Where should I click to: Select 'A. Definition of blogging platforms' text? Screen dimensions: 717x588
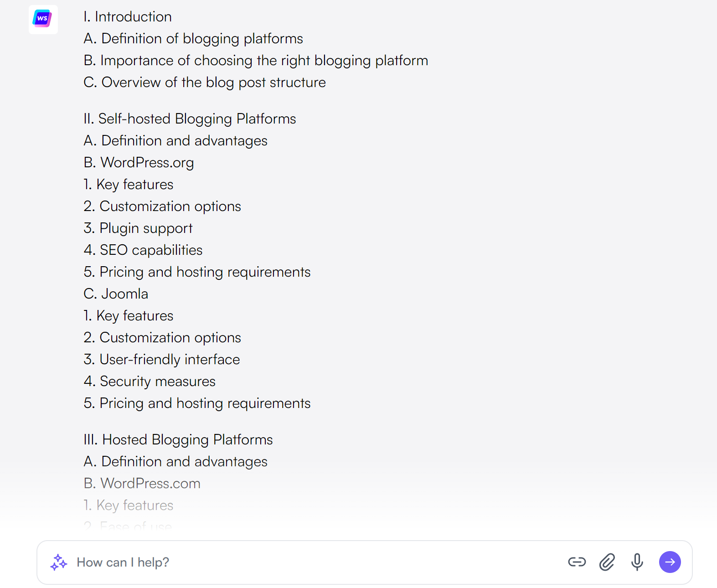[193, 38]
